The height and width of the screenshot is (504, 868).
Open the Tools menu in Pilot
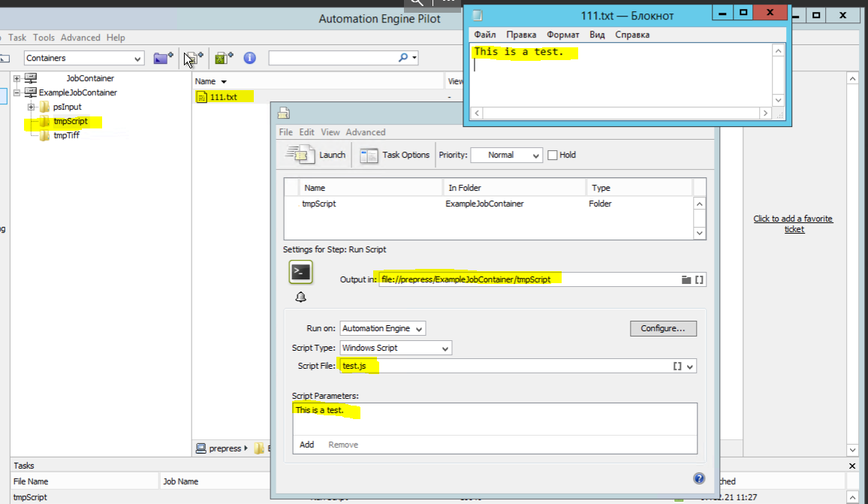[44, 38]
